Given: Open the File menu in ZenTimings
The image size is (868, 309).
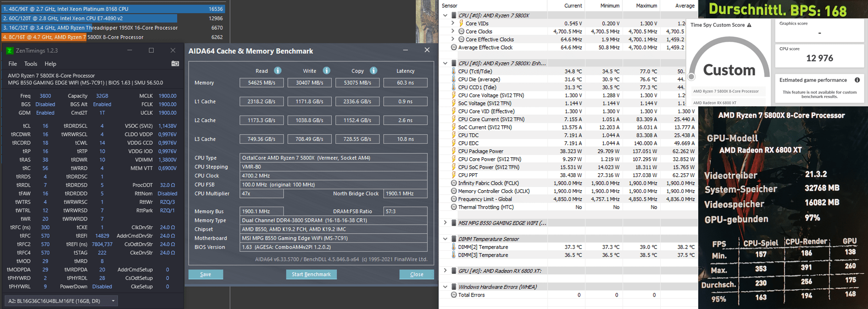Looking at the screenshot, I should click(13, 64).
